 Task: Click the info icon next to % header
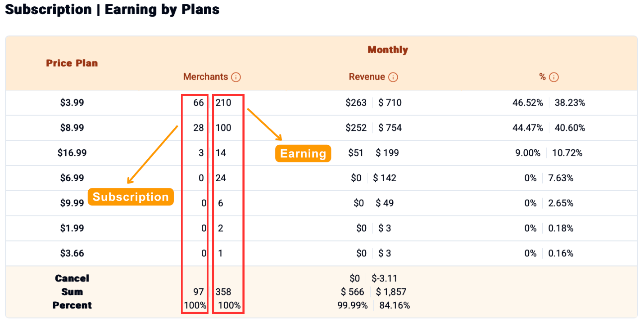pyautogui.click(x=554, y=77)
